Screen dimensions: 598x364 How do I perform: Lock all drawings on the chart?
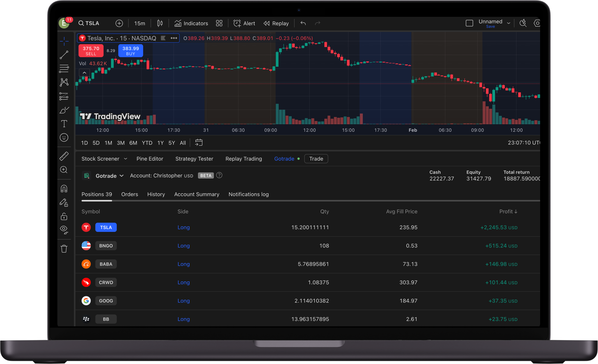(x=64, y=216)
